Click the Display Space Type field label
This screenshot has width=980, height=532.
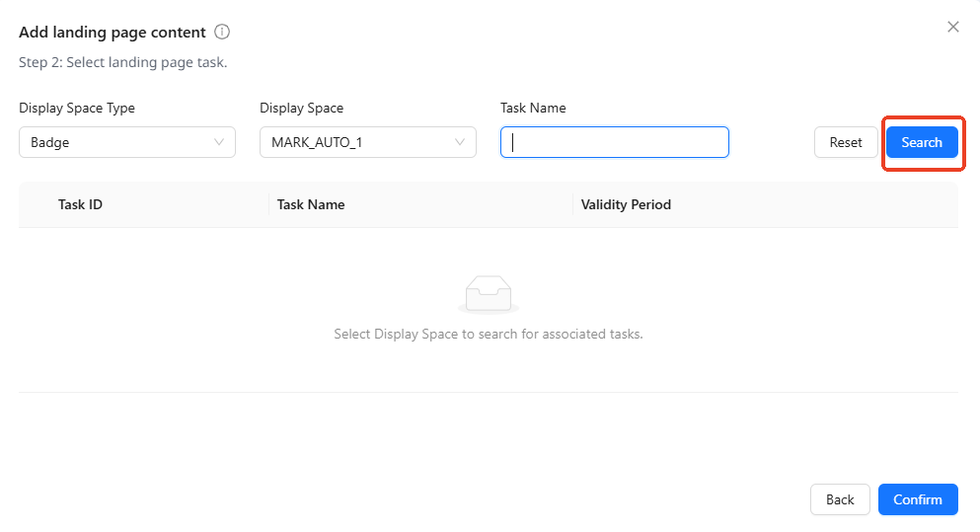(x=77, y=108)
